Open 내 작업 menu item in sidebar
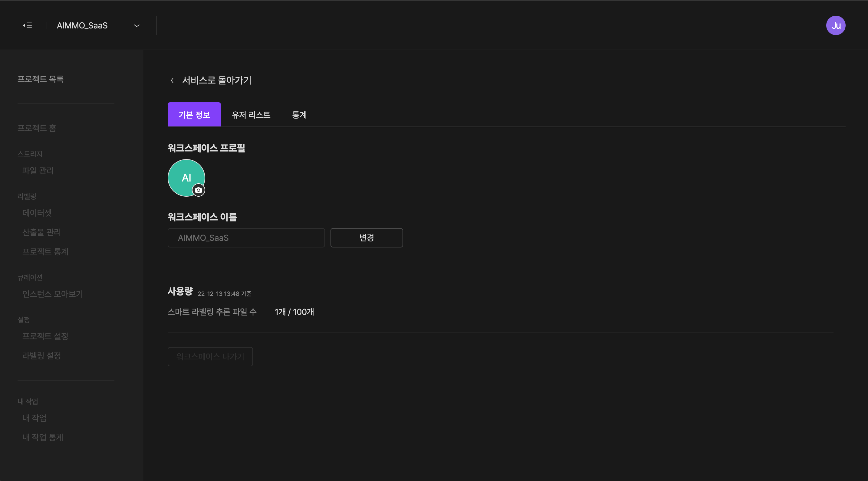868x481 pixels. [x=35, y=418]
